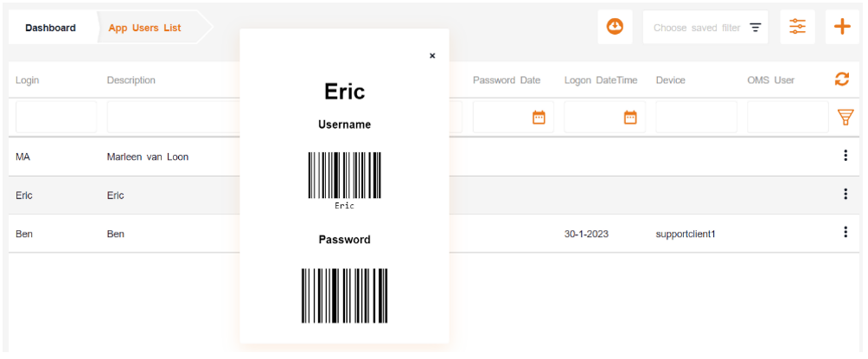Click the Username barcode image

point(344,176)
